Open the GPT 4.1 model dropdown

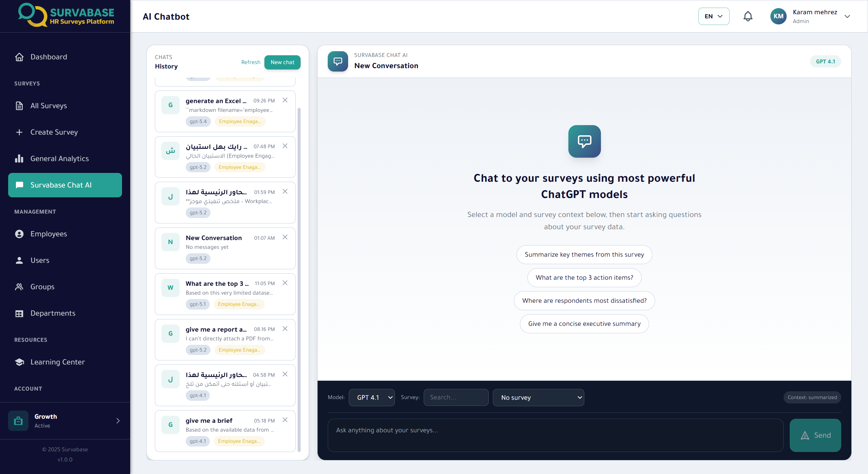pyautogui.click(x=371, y=397)
